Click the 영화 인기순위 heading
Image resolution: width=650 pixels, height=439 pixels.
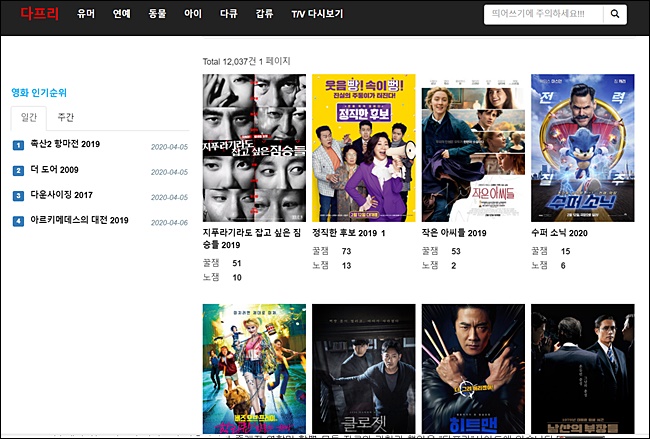pyautogui.click(x=39, y=92)
